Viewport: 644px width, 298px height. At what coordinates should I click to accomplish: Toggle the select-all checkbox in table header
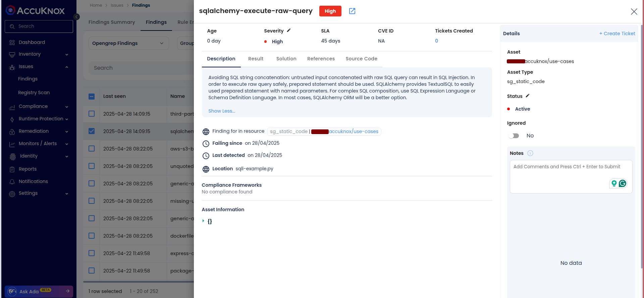[92, 97]
